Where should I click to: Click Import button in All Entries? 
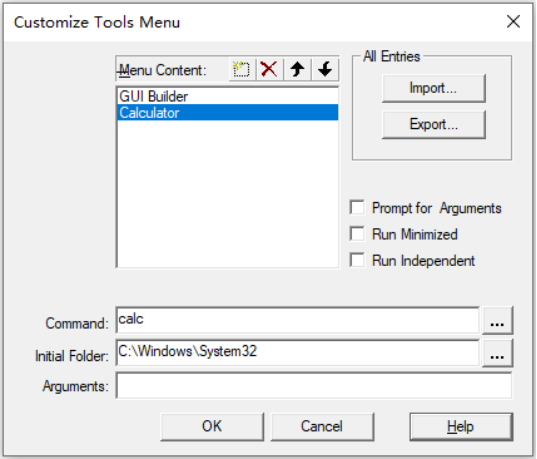pos(434,88)
